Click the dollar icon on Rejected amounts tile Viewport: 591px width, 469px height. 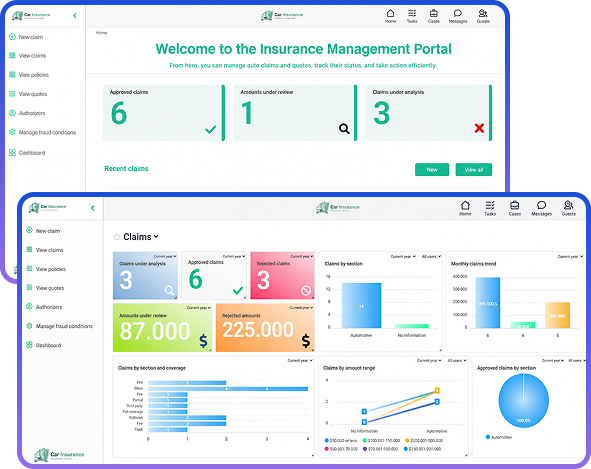pos(306,341)
